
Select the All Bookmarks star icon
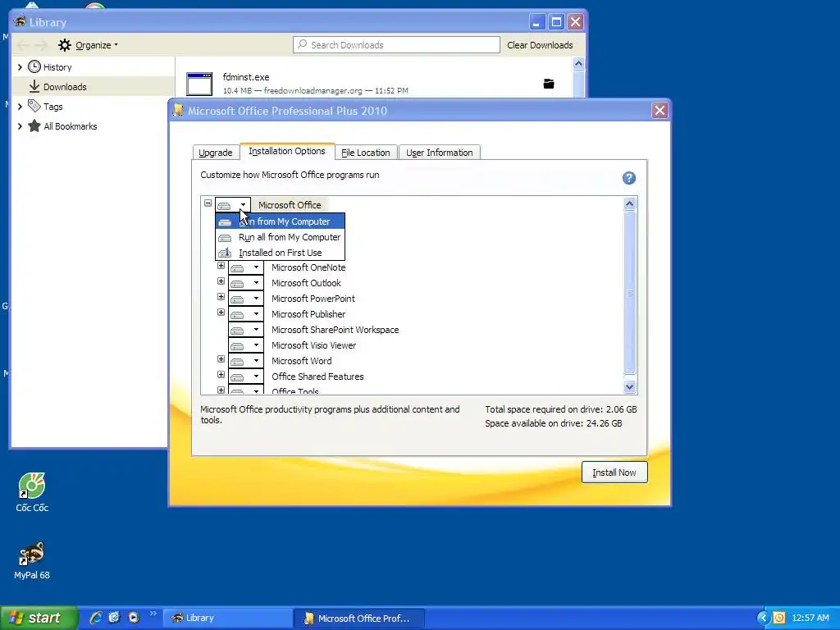pyautogui.click(x=34, y=126)
